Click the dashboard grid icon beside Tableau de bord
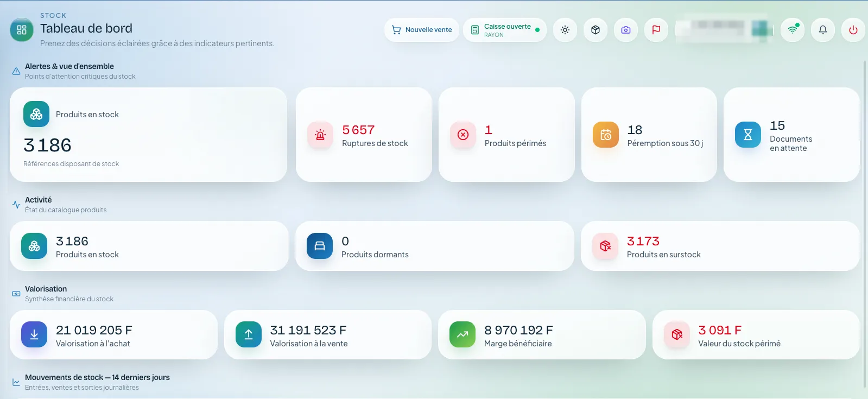The height and width of the screenshot is (399, 868). (22, 30)
